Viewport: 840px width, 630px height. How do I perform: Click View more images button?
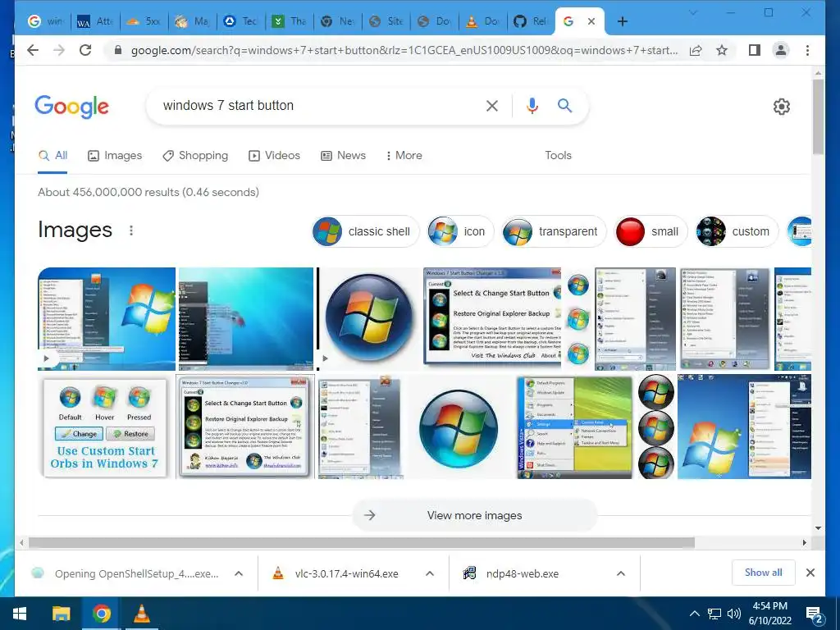coord(475,515)
